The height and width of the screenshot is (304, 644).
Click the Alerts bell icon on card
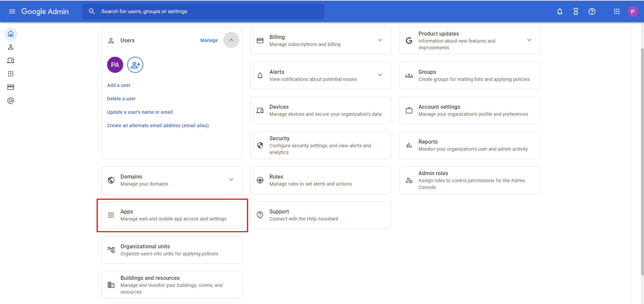[x=260, y=75]
